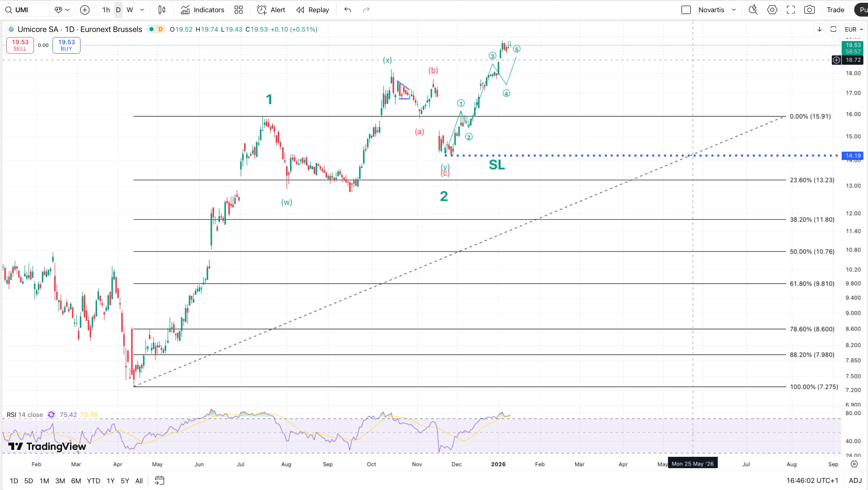Click the Novartis layout checkbox square
Viewport: 868px width, 490px height.
686,10
